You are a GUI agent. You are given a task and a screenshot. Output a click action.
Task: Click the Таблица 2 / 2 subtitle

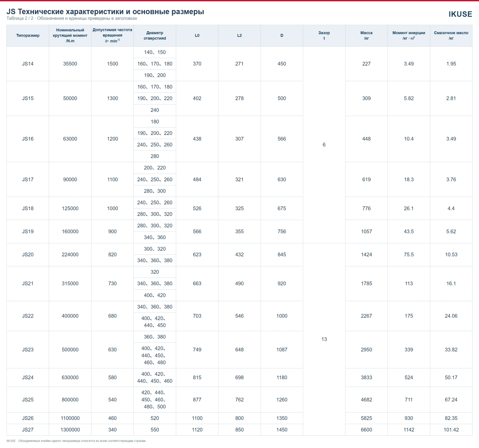coord(72,18)
